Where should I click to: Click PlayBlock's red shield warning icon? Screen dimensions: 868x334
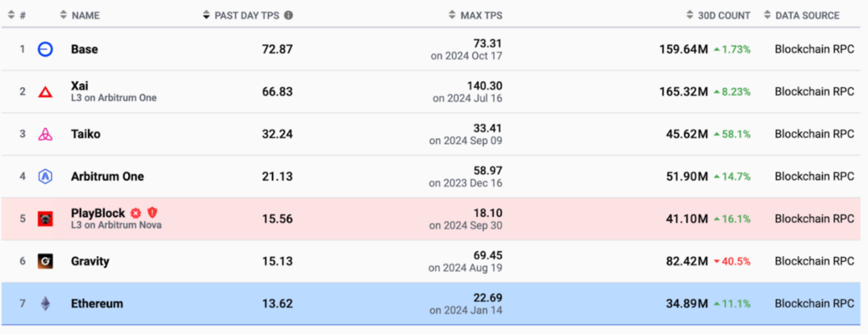(x=153, y=213)
